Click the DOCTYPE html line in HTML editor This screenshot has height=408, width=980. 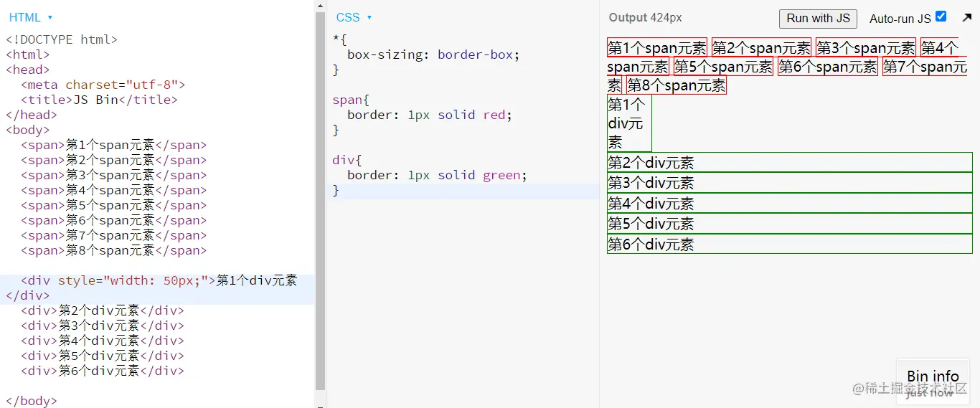62,39
